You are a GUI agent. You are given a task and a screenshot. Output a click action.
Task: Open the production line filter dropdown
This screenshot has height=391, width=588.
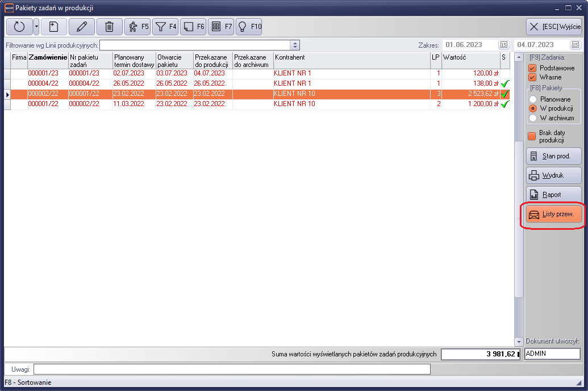294,45
